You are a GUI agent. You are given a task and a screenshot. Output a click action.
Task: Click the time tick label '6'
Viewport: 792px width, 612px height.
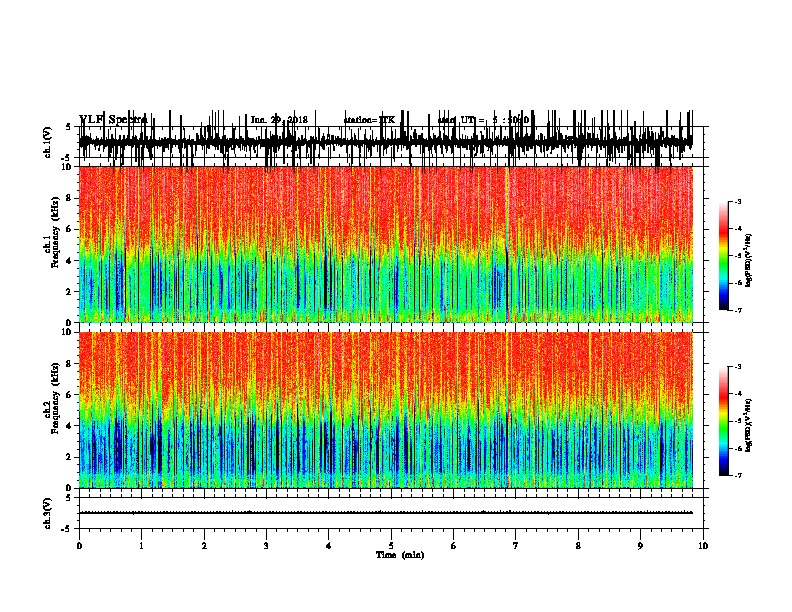pyautogui.click(x=454, y=546)
